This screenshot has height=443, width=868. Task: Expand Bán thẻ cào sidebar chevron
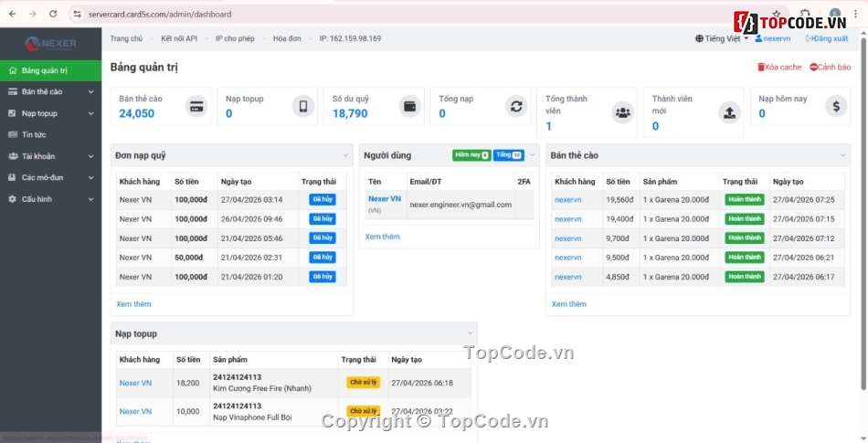click(90, 92)
